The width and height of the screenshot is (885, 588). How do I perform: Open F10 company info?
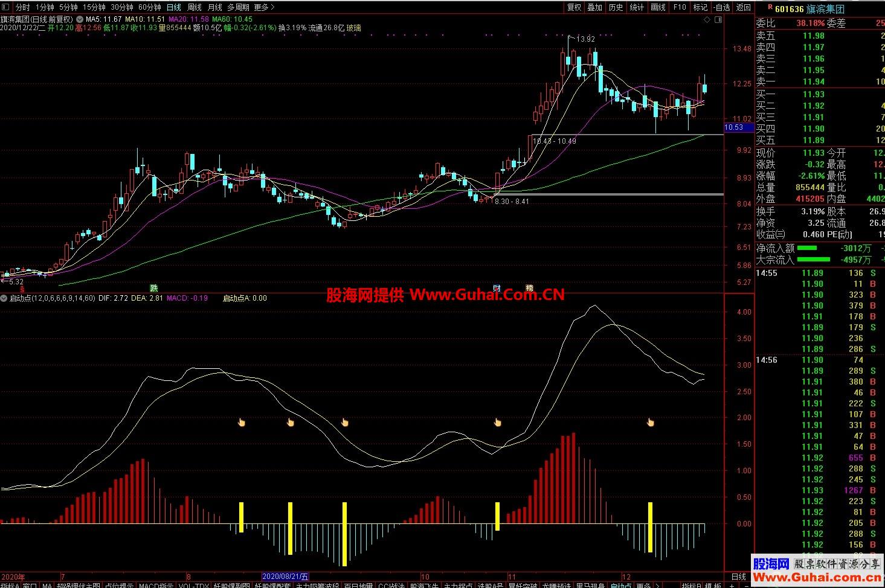680,7
